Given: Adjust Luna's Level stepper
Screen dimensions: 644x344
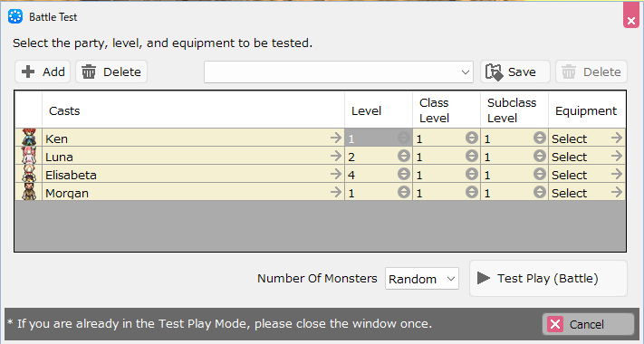Looking at the screenshot, I should [404, 156].
